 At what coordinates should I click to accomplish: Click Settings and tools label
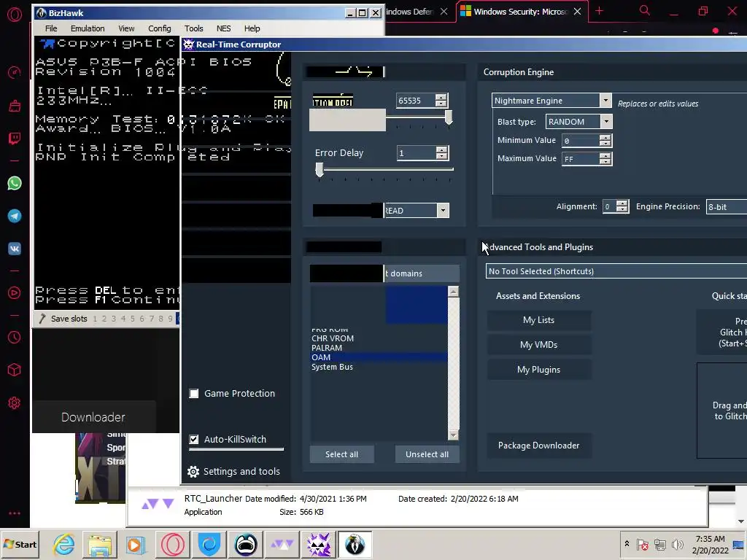coord(241,472)
